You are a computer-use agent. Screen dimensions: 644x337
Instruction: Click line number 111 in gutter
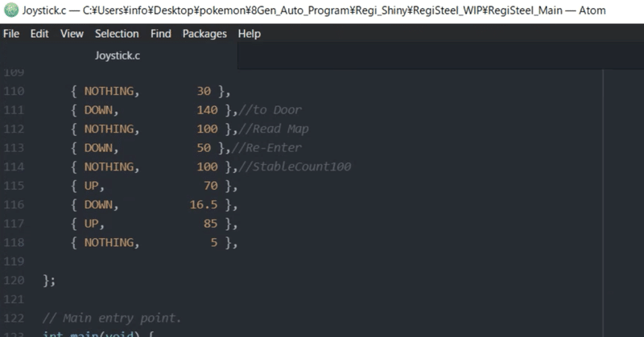(14, 110)
